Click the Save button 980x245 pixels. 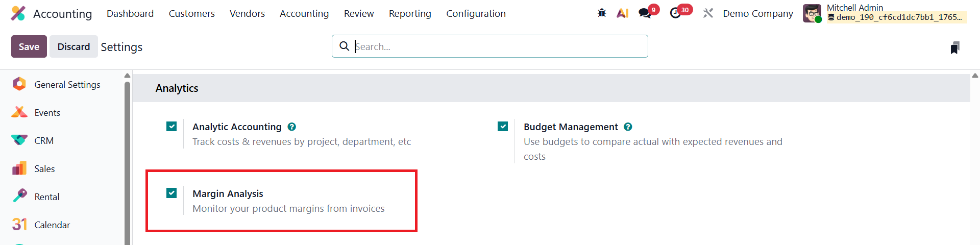tap(29, 46)
